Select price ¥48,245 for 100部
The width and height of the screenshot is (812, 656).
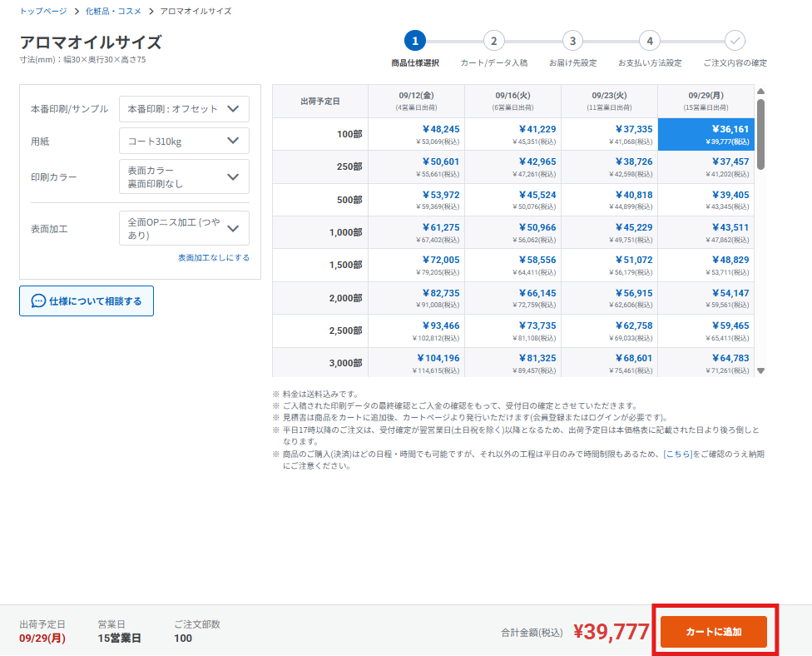tap(416, 134)
